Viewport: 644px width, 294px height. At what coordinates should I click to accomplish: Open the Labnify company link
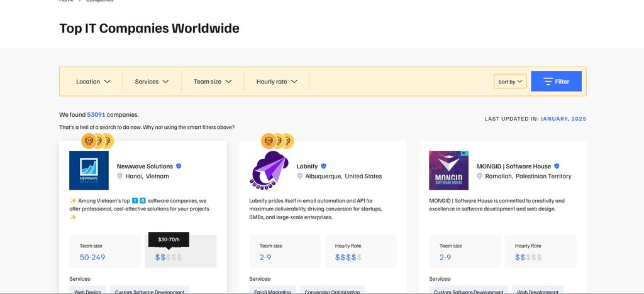tap(307, 166)
